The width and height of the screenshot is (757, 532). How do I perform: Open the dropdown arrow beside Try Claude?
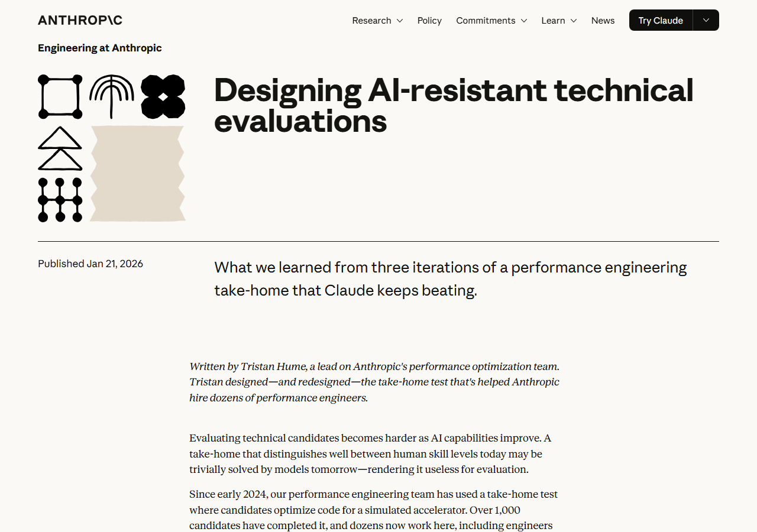point(706,20)
